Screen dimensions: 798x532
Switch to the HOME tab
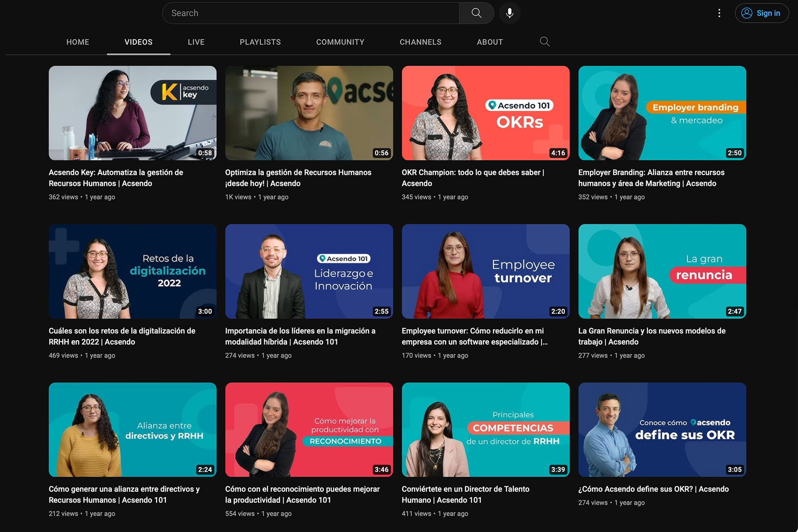(78, 42)
